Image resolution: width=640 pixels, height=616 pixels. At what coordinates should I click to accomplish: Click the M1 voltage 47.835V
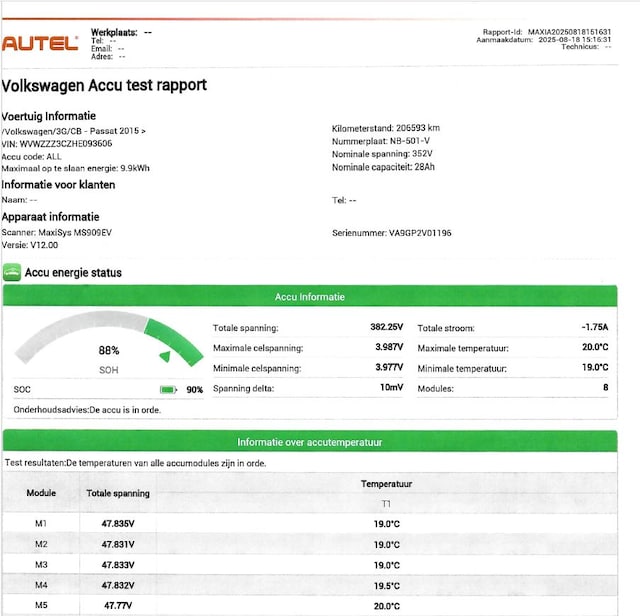click(x=118, y=524)
